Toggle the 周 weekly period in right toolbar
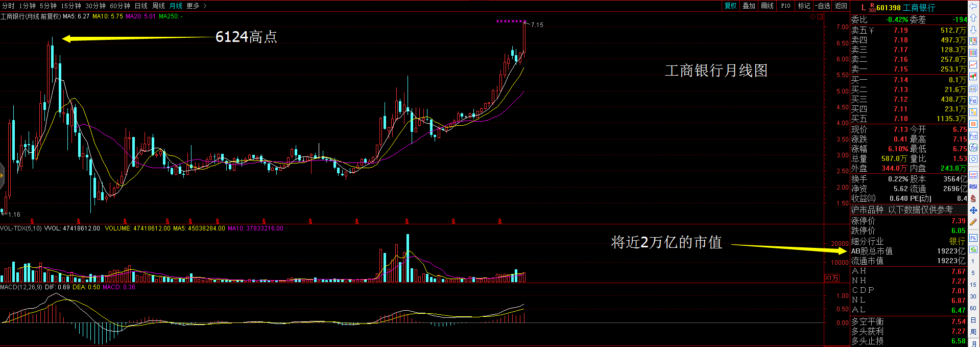The width and height of the screenshot is (980, 347). [973, 332]
